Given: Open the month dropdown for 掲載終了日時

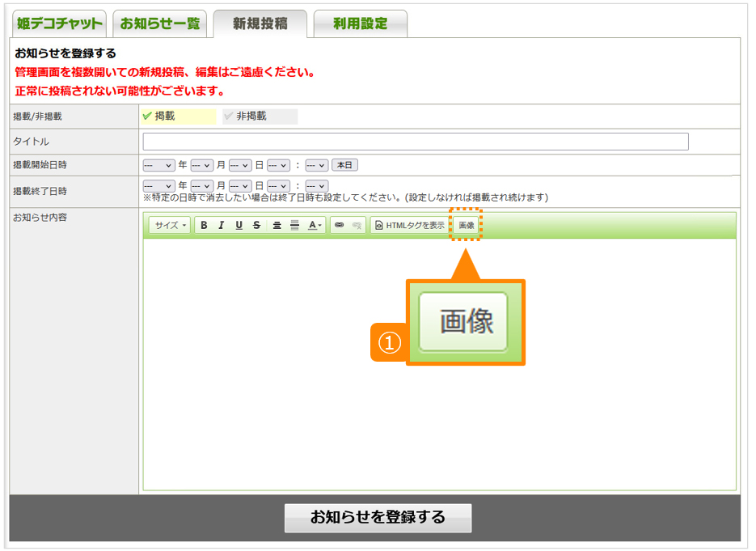Looking at the screenshot, I should click(x=201, y=186).
